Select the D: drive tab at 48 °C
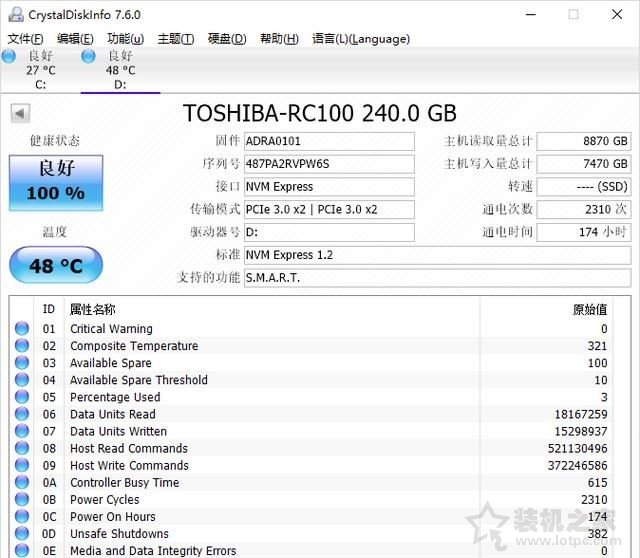This screenshot has width=640, height=558. point(120,70)
